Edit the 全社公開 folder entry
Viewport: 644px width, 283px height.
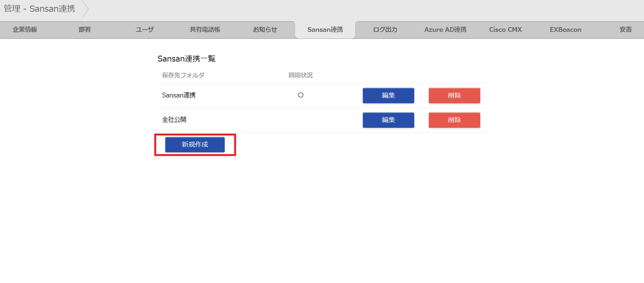(x=388, y=120)
